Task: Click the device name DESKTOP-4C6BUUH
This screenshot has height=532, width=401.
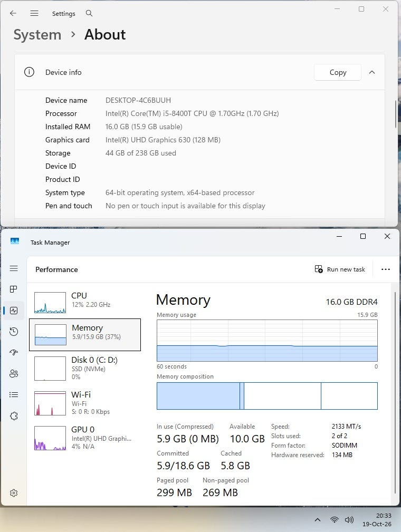Action: [138, 100]
